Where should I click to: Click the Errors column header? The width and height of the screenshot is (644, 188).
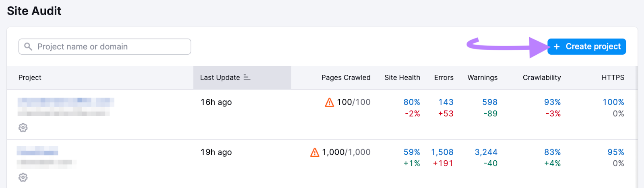pos(444,78)
